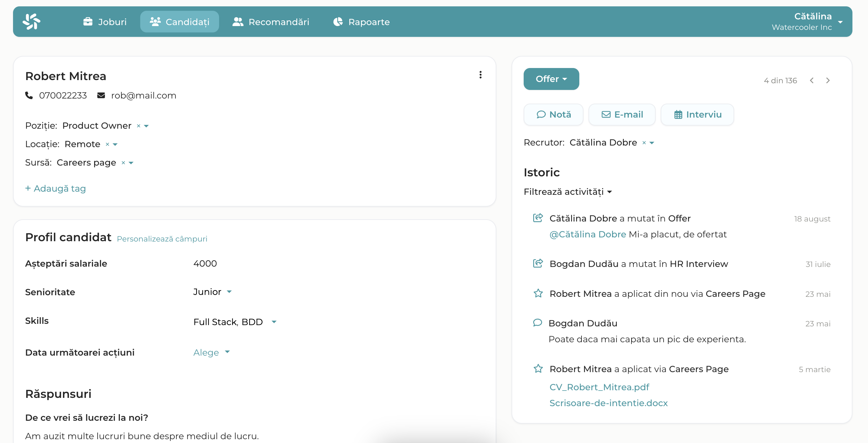Go to previous candidate with left chevron
The image size is (868, 443).
point(812,80)
